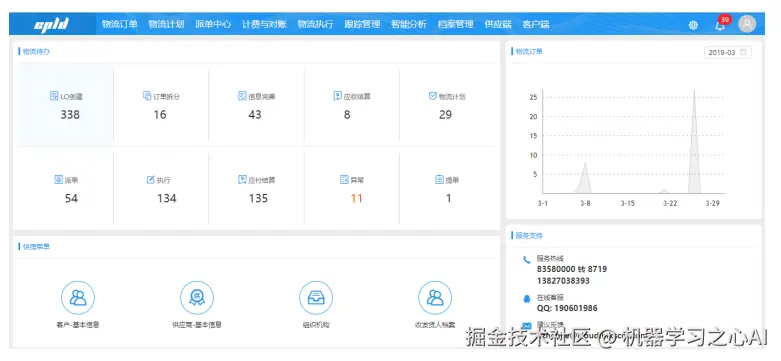Screen dimensions: 781x361
Task: Click the 执行 pencil edit icon
Action: click(150, 179)
